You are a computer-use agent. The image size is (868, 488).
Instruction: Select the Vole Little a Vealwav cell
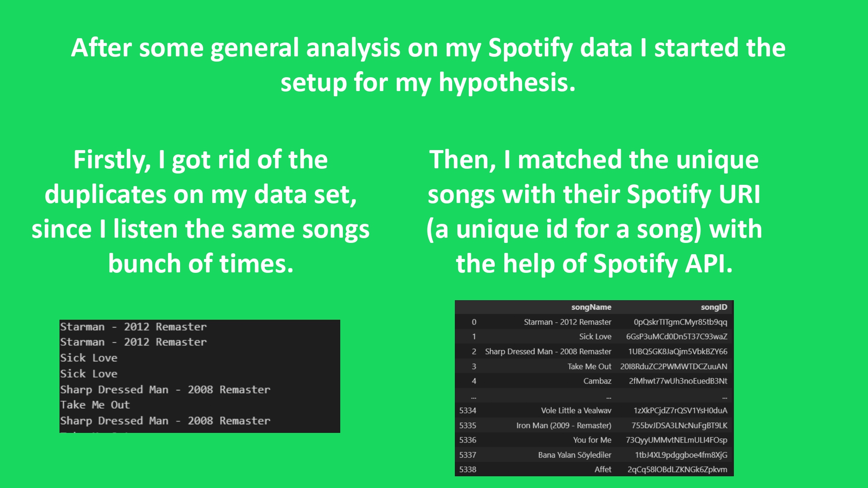click(x=576, y=410)
